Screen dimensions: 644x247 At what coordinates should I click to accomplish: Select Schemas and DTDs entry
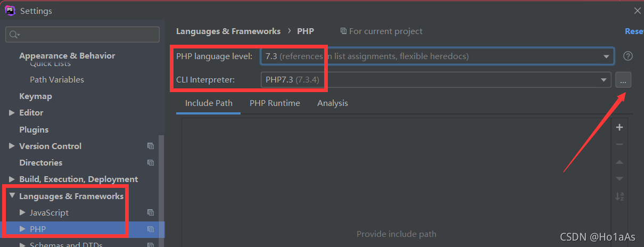pos(67,245)
